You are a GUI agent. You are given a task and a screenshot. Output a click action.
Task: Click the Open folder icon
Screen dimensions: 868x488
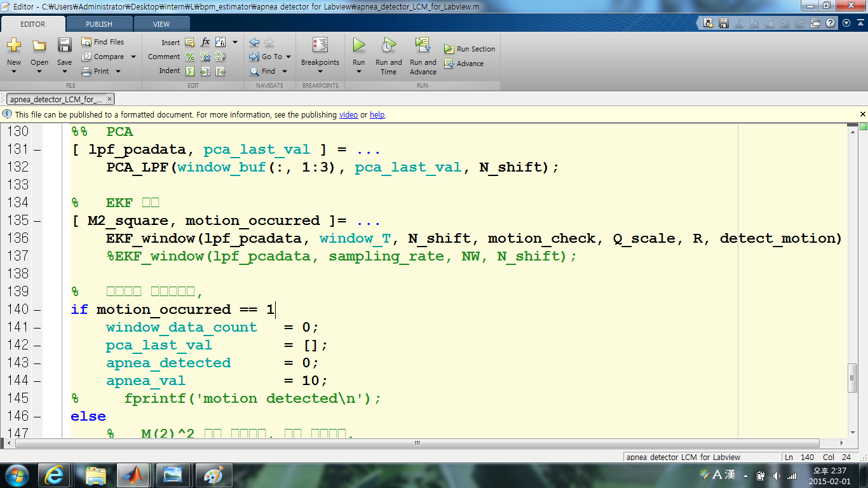pos(39,46)
